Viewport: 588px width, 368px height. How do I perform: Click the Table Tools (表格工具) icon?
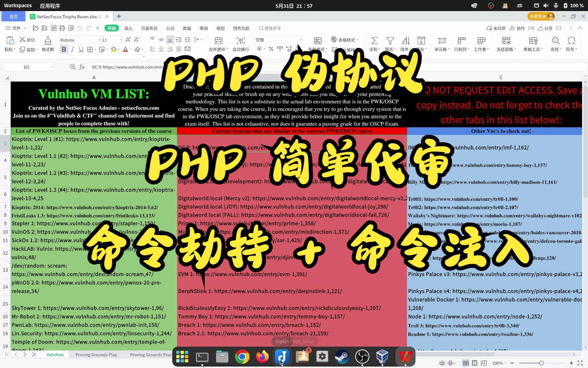[x=533, y=41]
